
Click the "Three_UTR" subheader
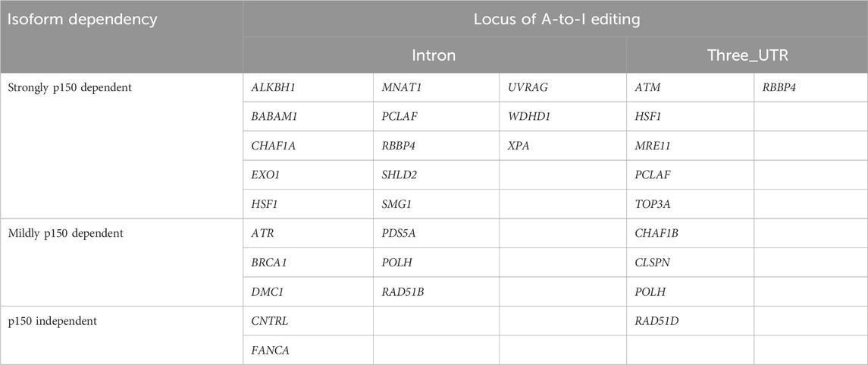coord(745,55)
